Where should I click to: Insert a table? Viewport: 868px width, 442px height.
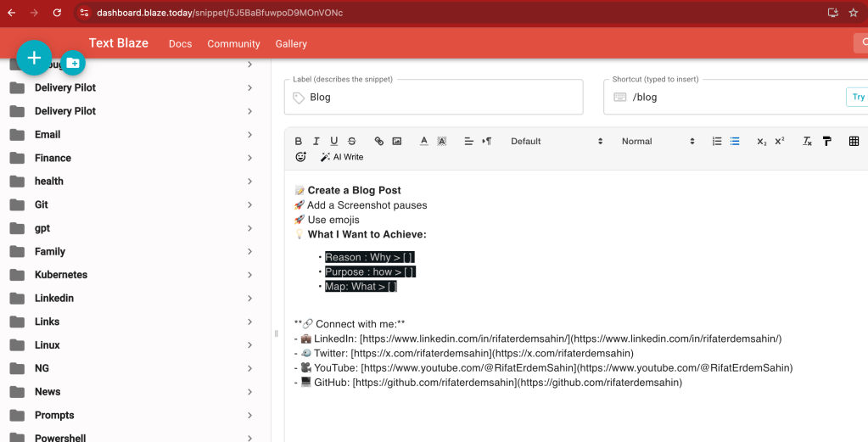point(854,141)
